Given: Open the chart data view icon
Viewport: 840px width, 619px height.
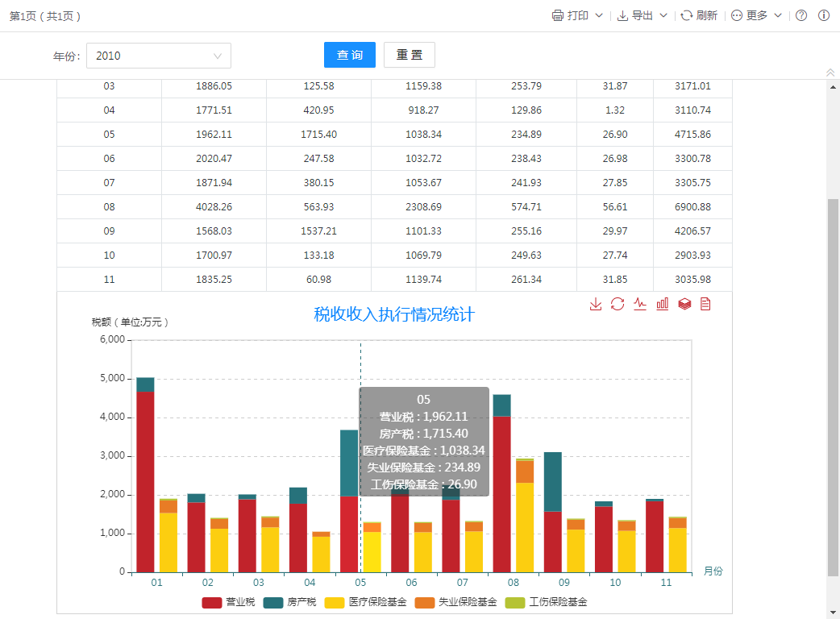Looking at the screenshot, I should click(705, 304).
